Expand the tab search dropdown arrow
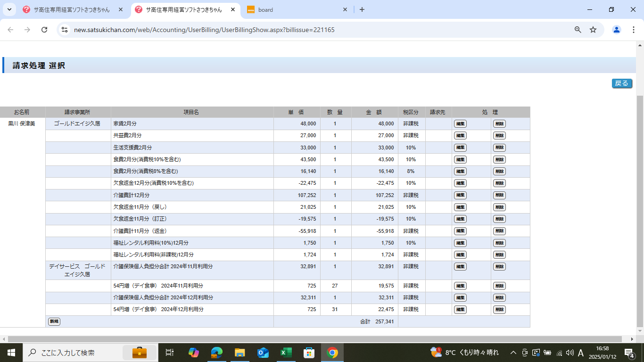Screen dimensions: 644x362 (x=9, y=9)
